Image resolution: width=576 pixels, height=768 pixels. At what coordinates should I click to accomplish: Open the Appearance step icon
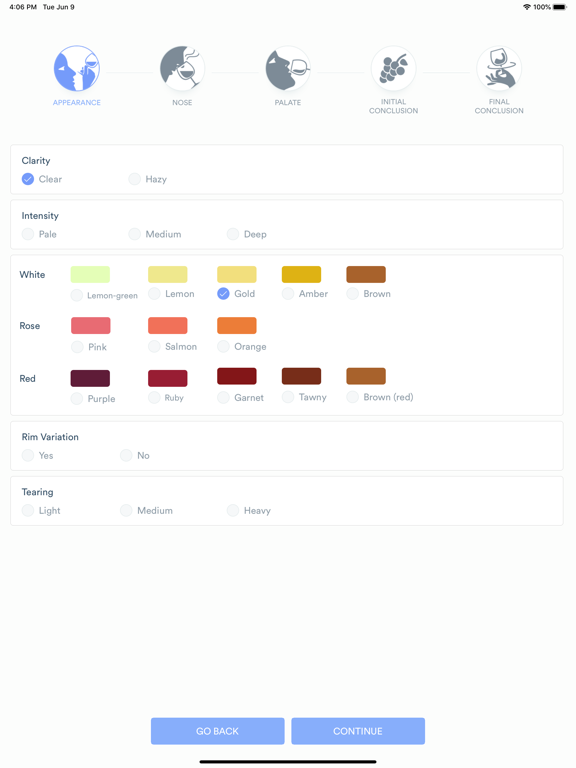point(76,69)
